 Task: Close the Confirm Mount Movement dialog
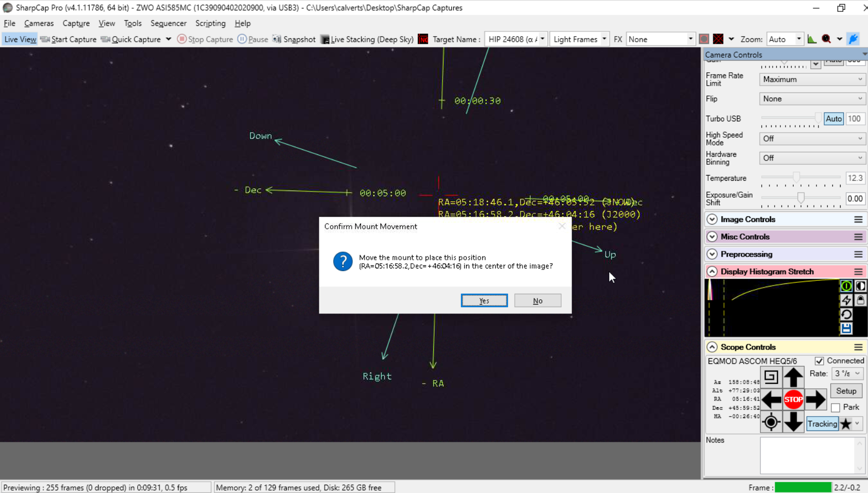point(562,226)
